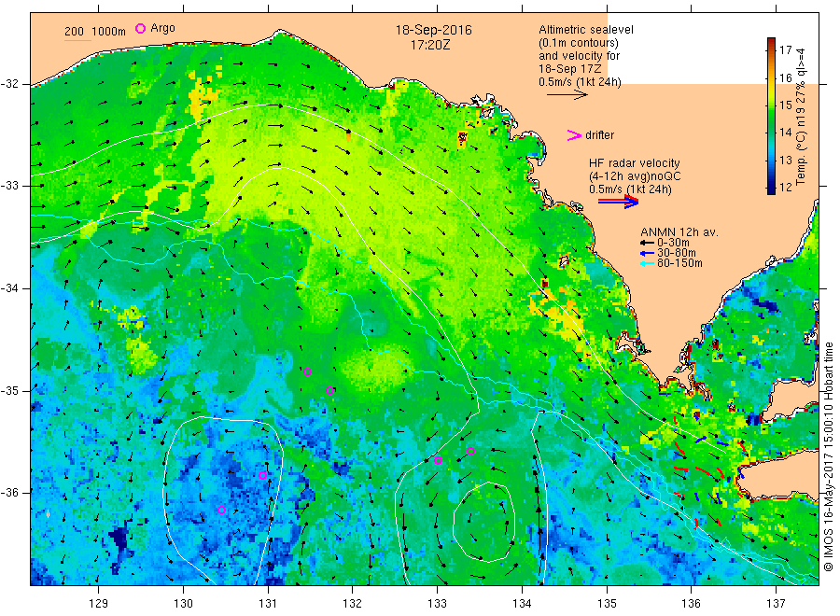Click the color bar value 17
Viewport: 840px width, 616px height.
tap(785, 50)
